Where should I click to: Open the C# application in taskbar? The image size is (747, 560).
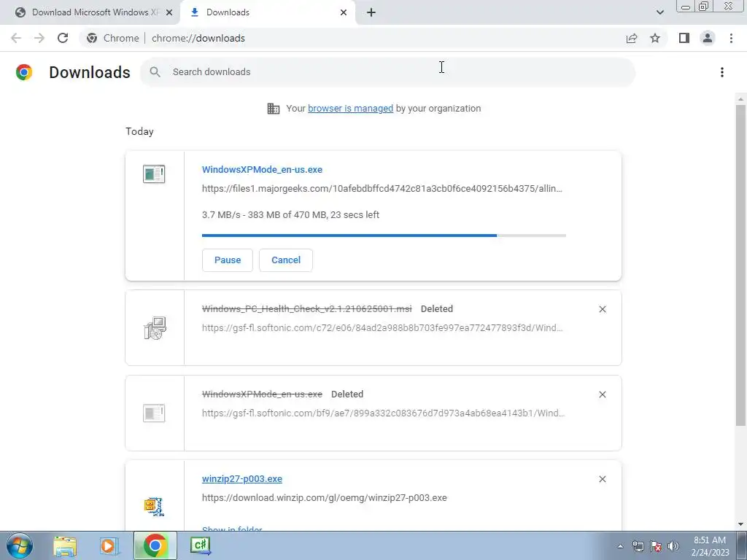tap(200, 545)
